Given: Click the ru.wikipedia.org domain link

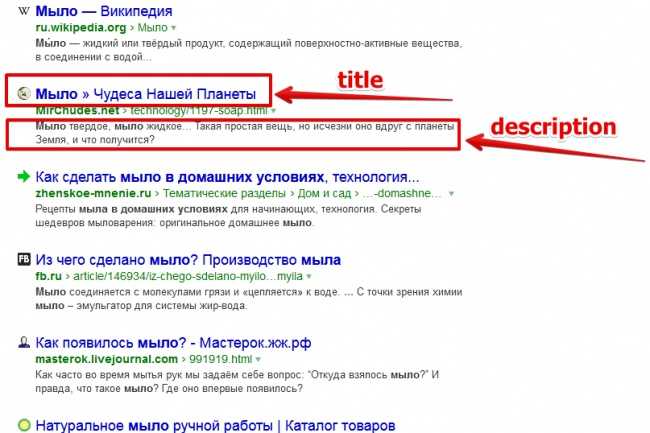Looking at the screenshot, I should 81,28.
